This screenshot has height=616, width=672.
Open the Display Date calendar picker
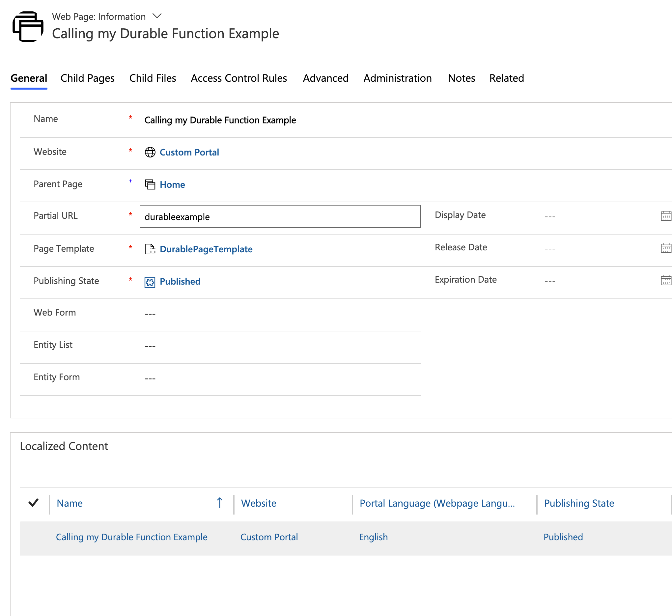coord(665,216)
